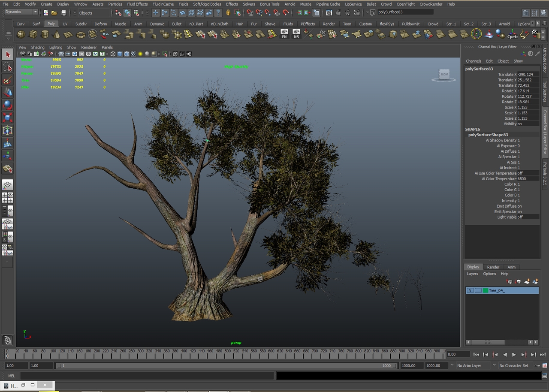Screen dimensions: 549x392
Task: Switch to the Render layer tab
Action: point(493,267)
